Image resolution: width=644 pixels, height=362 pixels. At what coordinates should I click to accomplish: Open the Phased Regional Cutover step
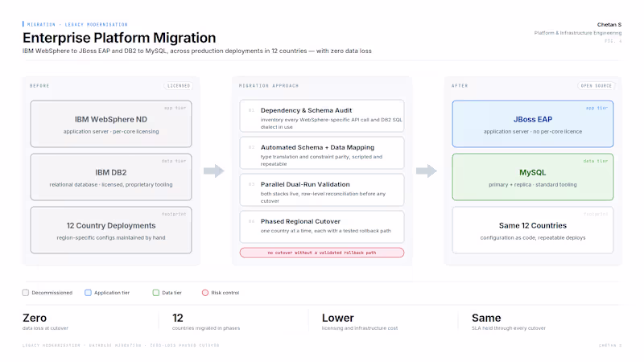pos(322,227)
